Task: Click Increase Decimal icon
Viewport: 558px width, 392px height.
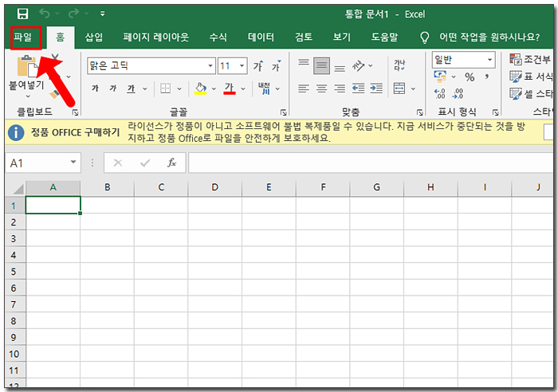Action: point(439,94)
